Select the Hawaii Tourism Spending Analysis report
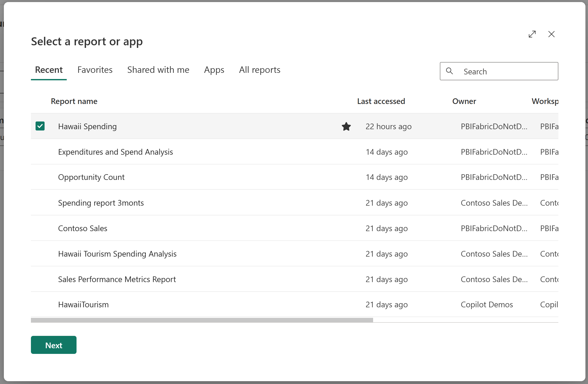 point(117,253)
